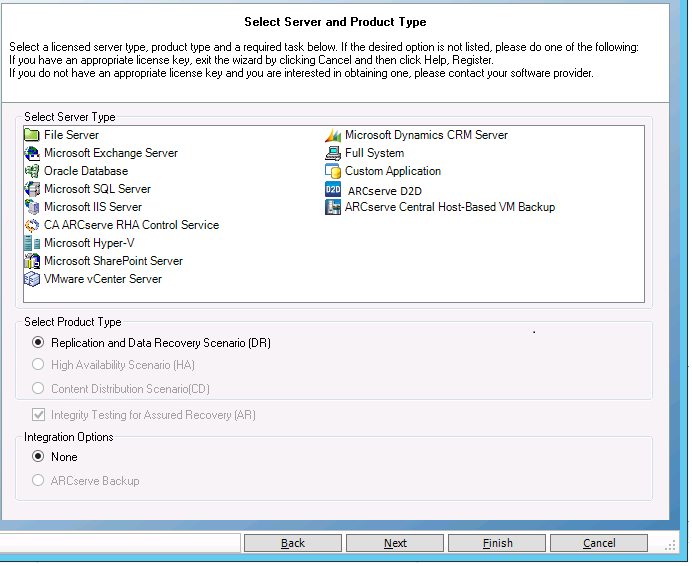Click the Microsoft Exchange Server icon
The width and height of the screenshot is (692, 566).
click(x=32, y=153)
